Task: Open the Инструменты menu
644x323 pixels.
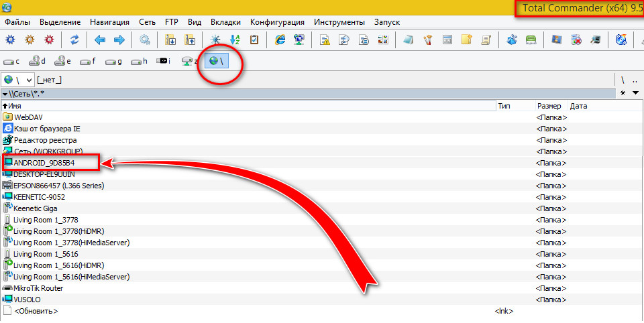Action: 339,22
